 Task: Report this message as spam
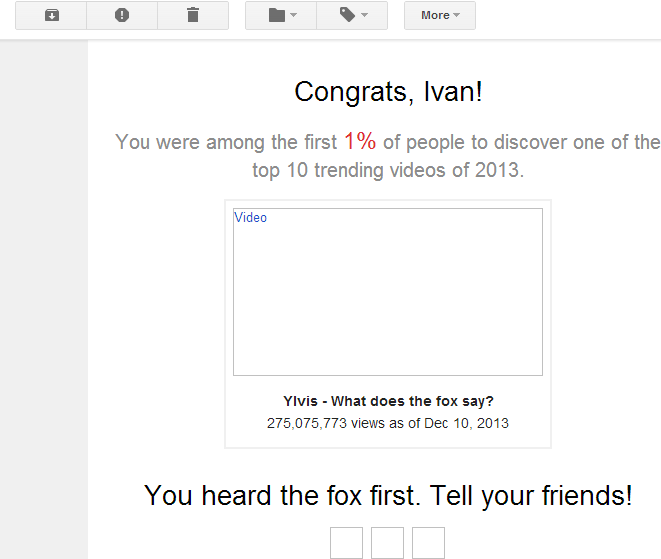coord(122,16)
